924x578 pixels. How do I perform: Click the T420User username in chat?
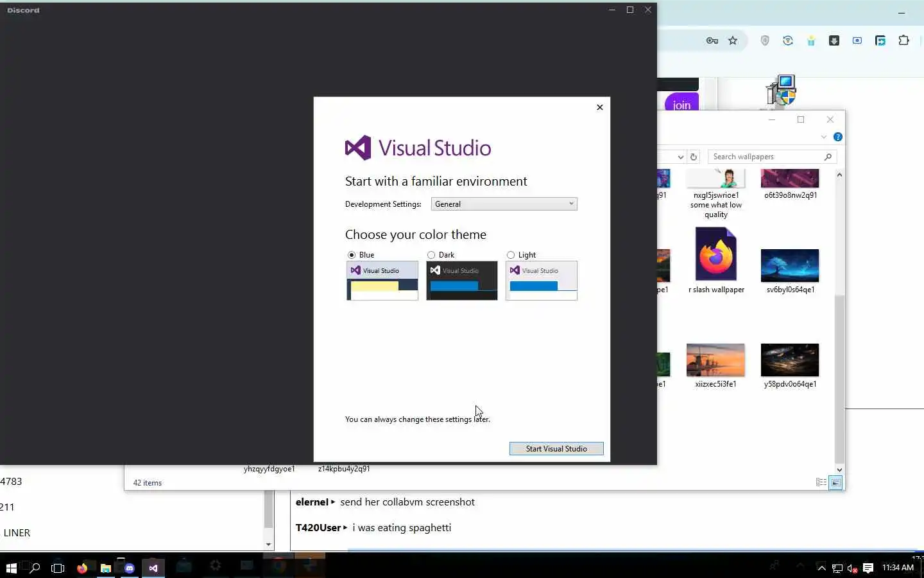coord(318,528)
